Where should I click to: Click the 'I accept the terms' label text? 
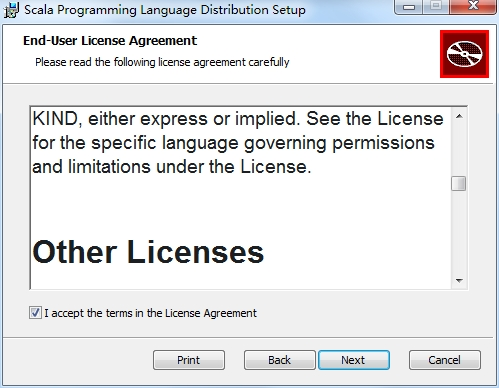pos(150,313)
